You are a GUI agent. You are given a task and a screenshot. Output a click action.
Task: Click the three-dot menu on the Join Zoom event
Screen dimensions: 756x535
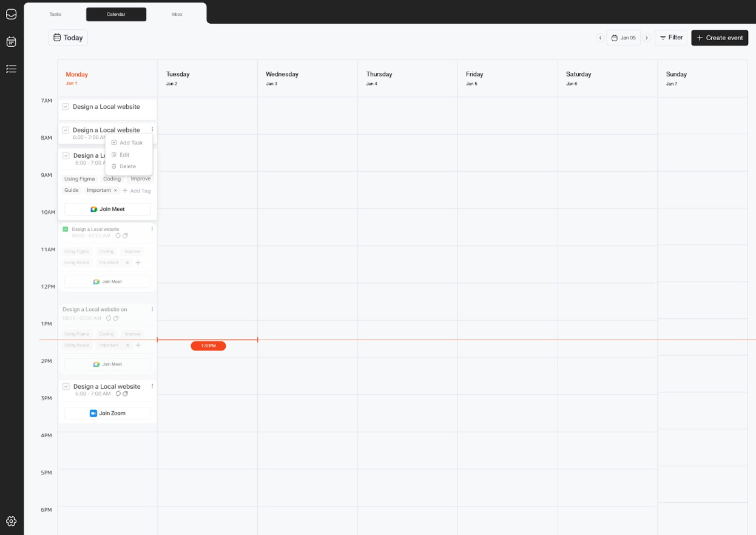[x=152, y=386]
